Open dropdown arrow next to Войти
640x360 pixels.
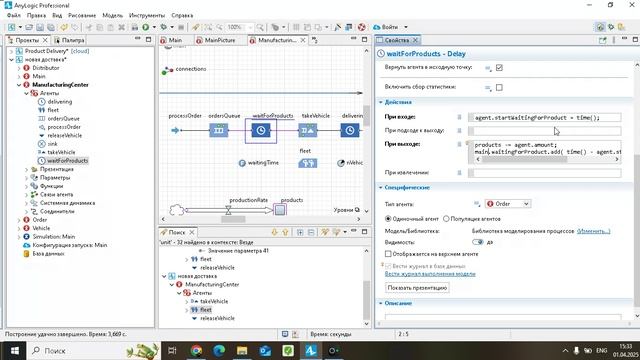point(406,27)
